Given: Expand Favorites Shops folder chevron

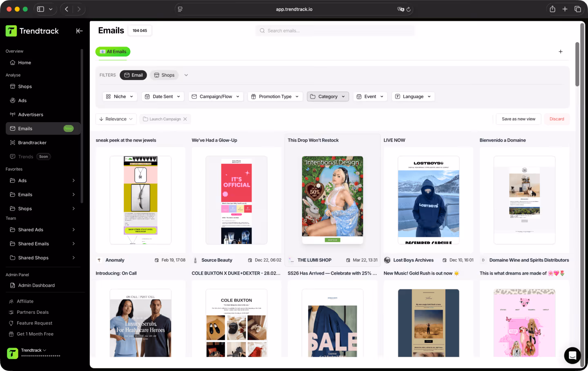Looking at the screenshot, I should point(73,208).
